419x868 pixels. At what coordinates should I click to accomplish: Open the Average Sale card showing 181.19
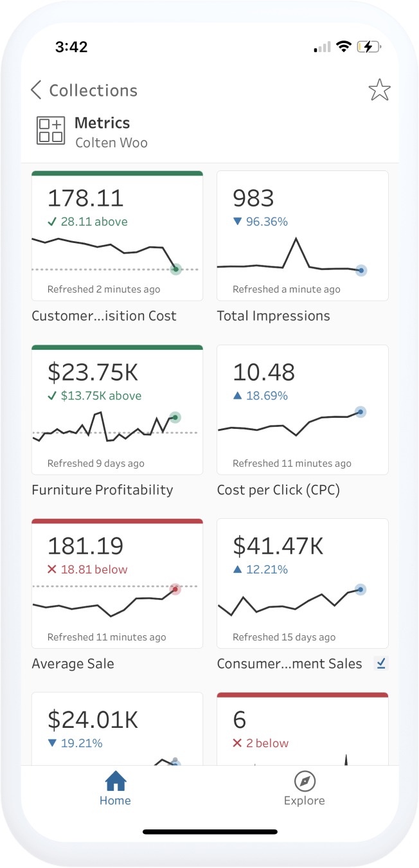coord(117,583)
